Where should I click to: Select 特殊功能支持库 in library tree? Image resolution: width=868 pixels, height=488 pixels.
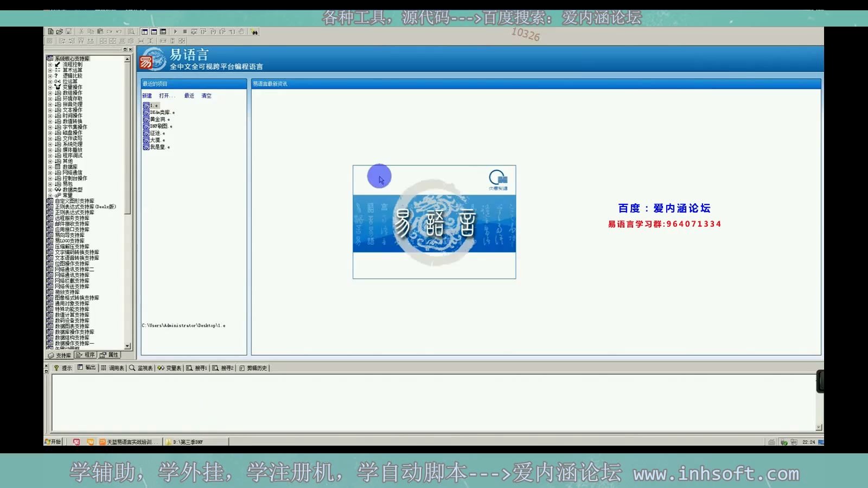click(x=72, y=309)
